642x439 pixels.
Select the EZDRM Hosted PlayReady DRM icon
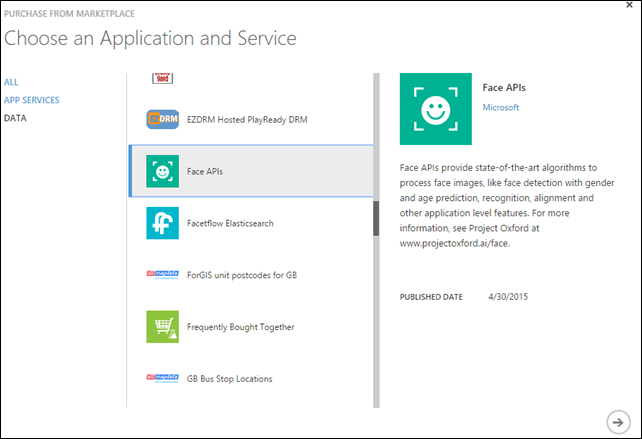[162, 119]
